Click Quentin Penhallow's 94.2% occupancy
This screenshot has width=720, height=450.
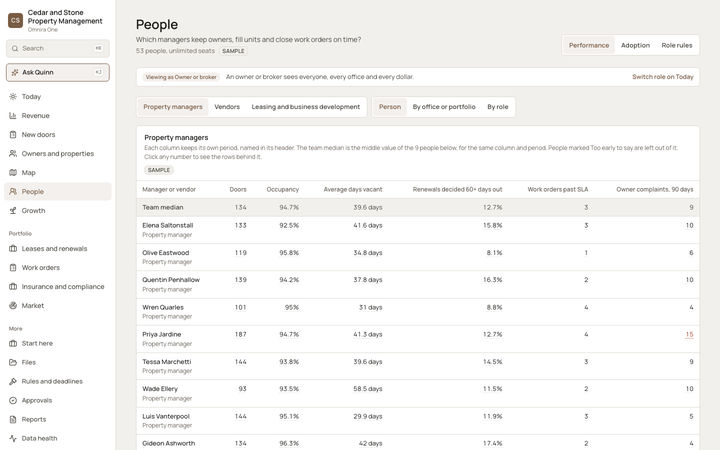tap(289, 280)
